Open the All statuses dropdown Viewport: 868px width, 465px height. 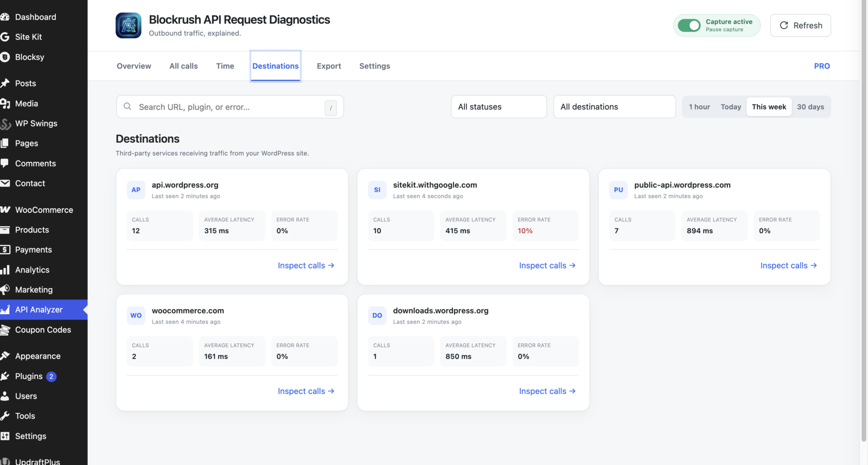click(x=499, y=107)
